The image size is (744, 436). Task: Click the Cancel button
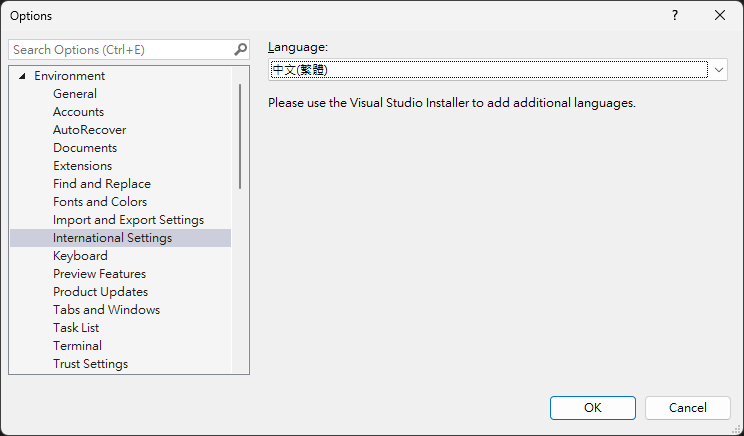[688, 408]
